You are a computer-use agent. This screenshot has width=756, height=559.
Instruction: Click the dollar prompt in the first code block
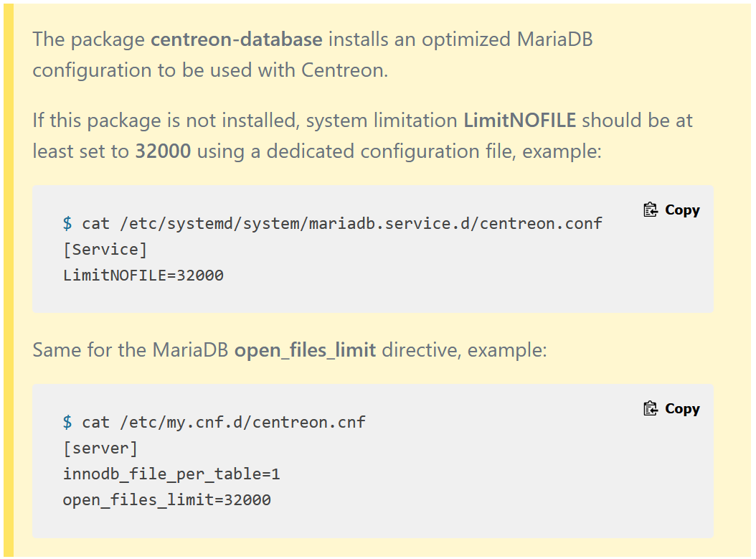tap(67, 223)
